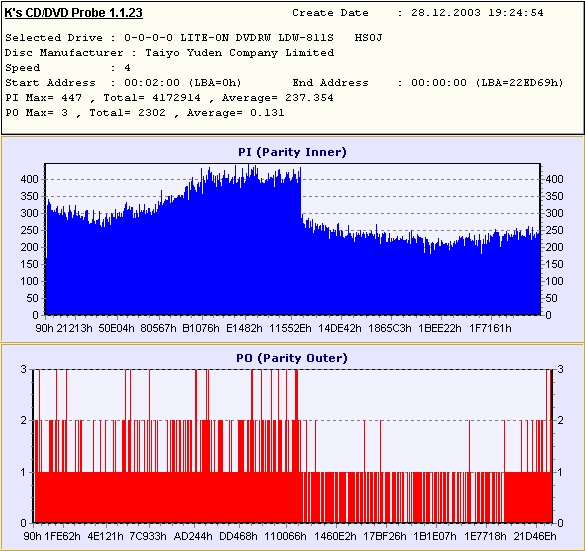Click the red PO bars near 1B1E07h
This screenshot has width=585, height=551.
(435, 497)
